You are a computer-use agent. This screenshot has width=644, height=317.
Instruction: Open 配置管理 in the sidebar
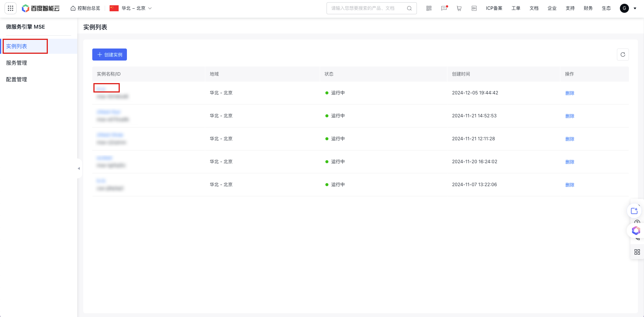(x=17, y=79)
